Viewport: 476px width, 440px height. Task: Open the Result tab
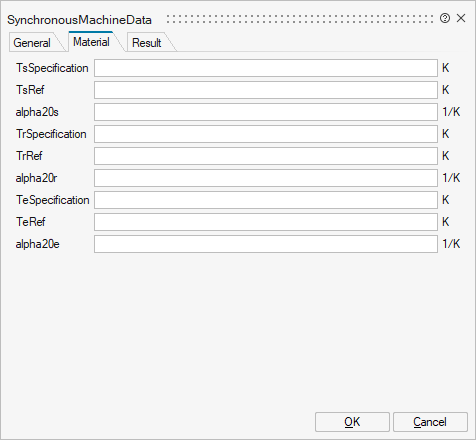[x=147, y=43]
